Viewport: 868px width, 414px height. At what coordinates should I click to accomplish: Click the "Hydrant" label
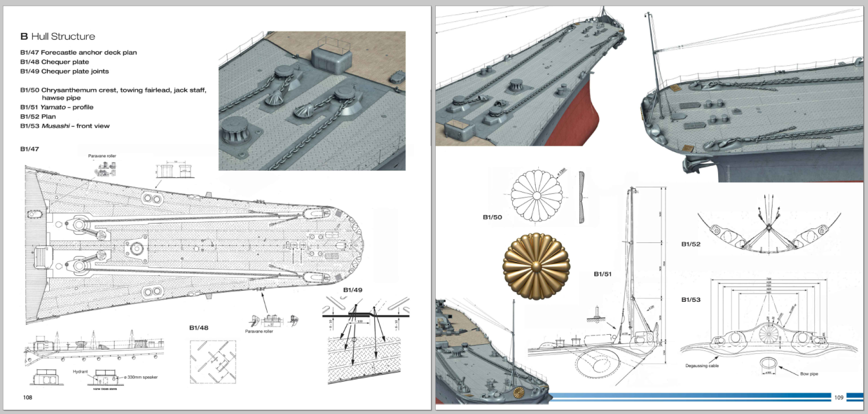pos(81,372)
